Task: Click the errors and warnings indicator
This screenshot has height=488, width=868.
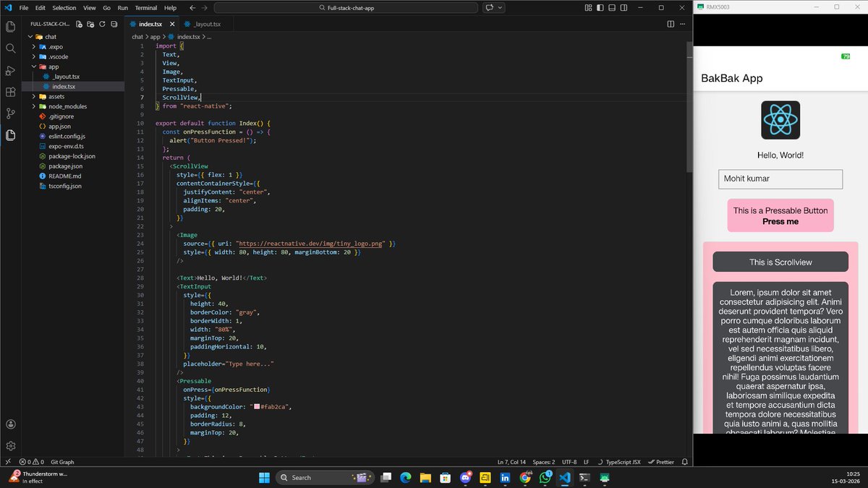Action: pyautogui.click(x=31, y=462)
